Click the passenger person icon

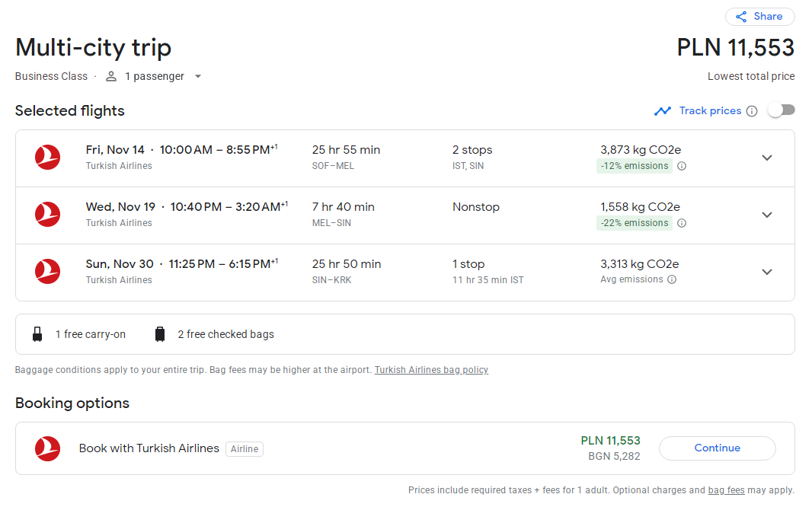point(110,77)
